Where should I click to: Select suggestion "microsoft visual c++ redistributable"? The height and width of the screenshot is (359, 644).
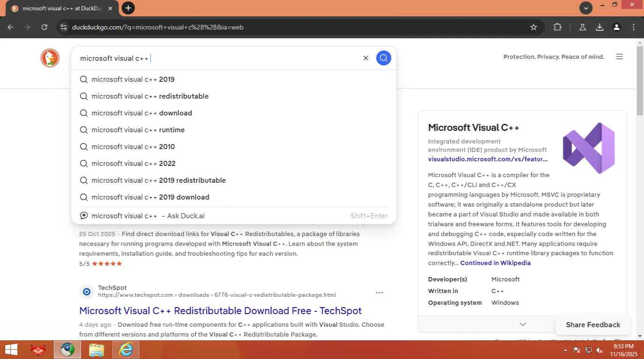(x=234, y=96)
